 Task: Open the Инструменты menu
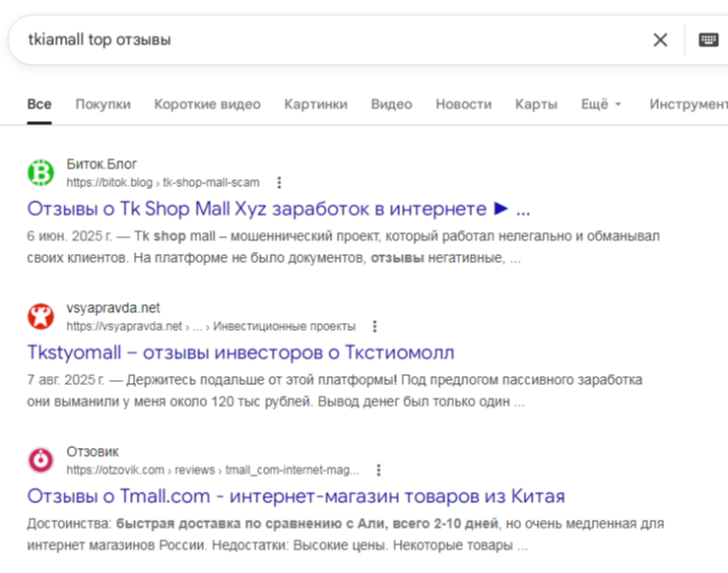pyautogui.click(x=689, y=104)
